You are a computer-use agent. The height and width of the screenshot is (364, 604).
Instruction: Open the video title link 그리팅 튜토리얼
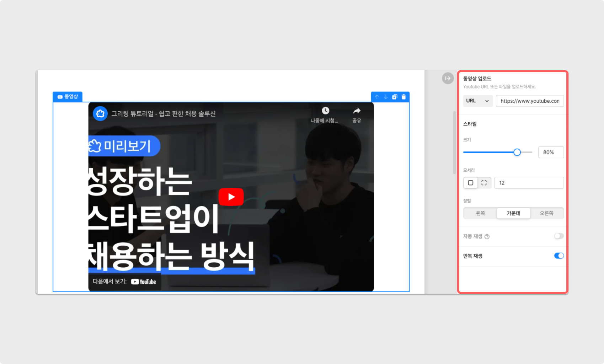pyautogui.click(x=164, y=114)
